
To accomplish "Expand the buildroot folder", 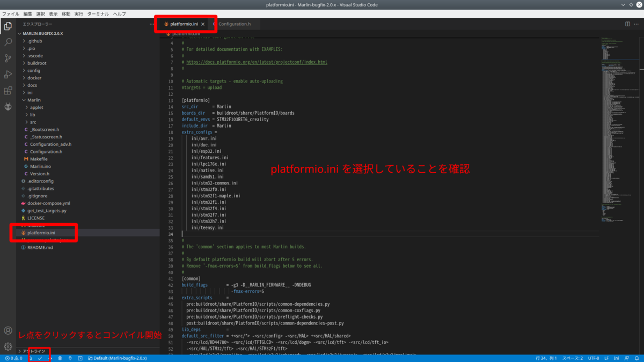I will (88, 63).
